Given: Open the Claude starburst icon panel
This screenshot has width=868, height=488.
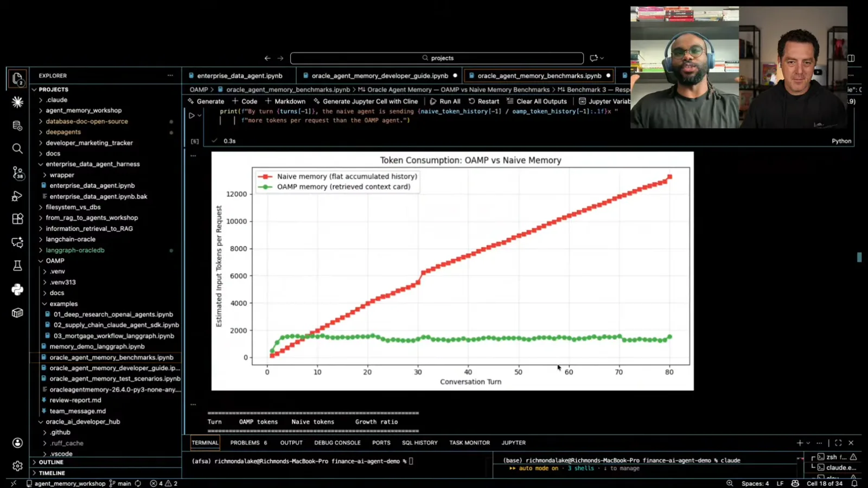Looking at the screenshot, I should pyautogui.click(x=17, y=102).
